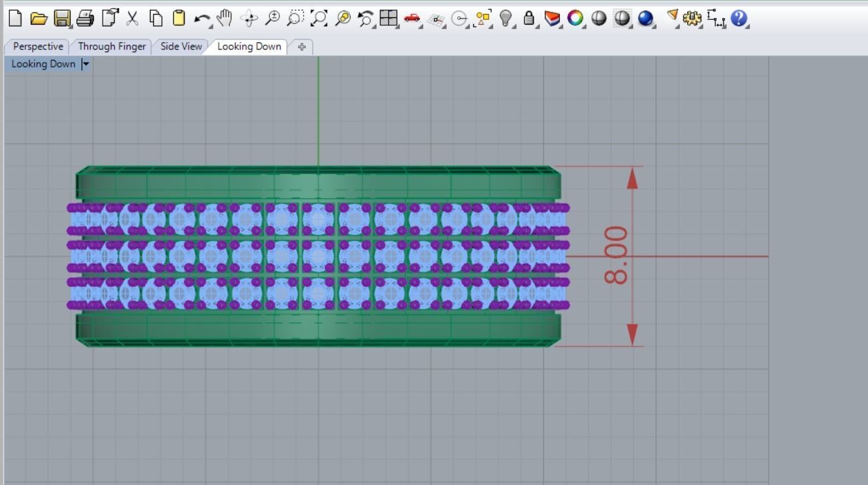Switch to Side View viewport tab
Viewport: 868px width, 485px height.
click(181, 46)
